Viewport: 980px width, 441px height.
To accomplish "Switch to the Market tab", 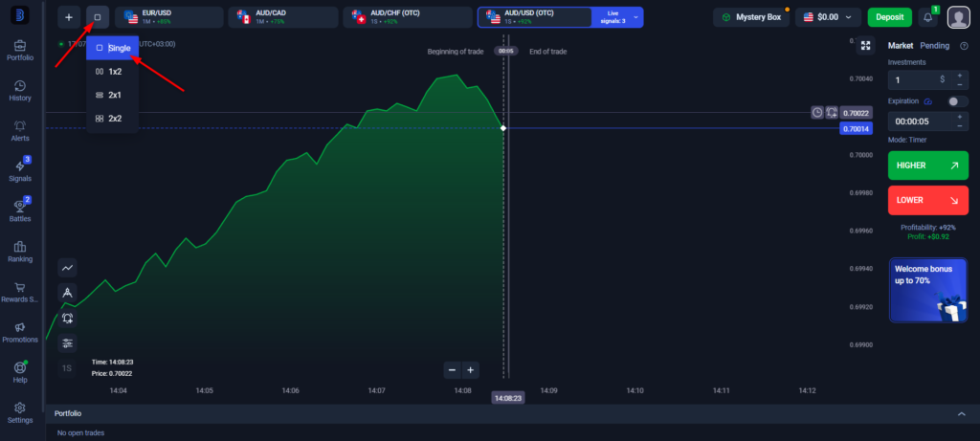I will point(901,46).
